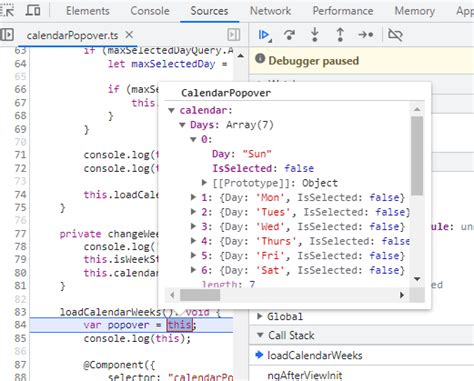Click popup horizontal scroll left arrow
Image resolution: width=474 pixels, height=381 pixels.
(172, 295)
